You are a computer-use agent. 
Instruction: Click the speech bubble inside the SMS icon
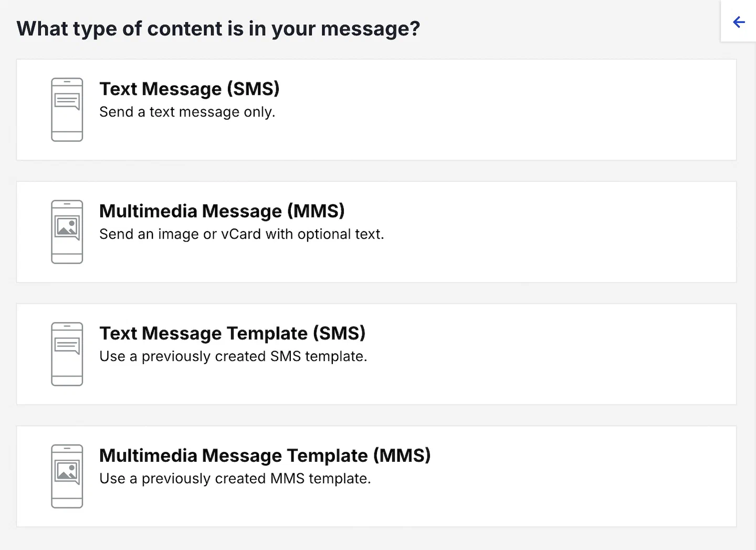[67, 100]
